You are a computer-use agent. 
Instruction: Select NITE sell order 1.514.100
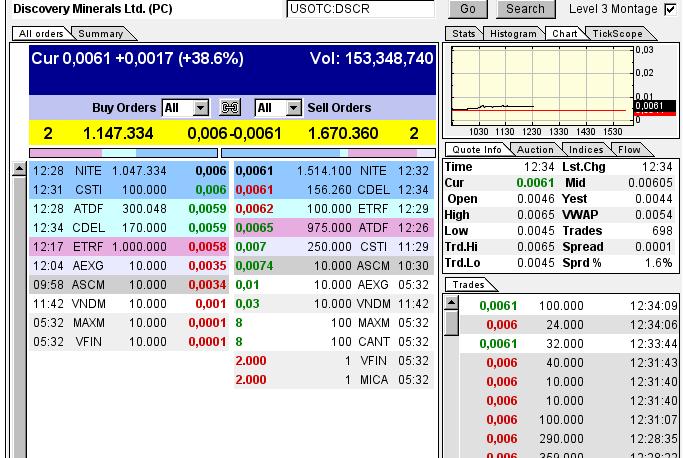pos(334,171)
